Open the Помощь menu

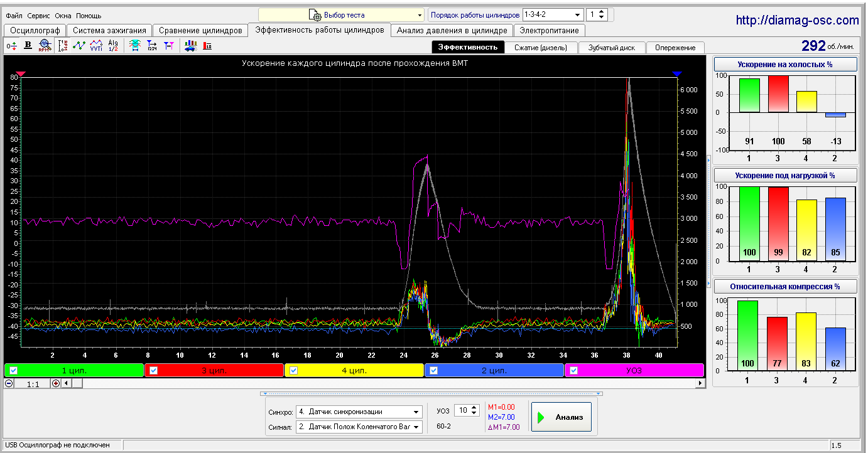tap(89, 16)
